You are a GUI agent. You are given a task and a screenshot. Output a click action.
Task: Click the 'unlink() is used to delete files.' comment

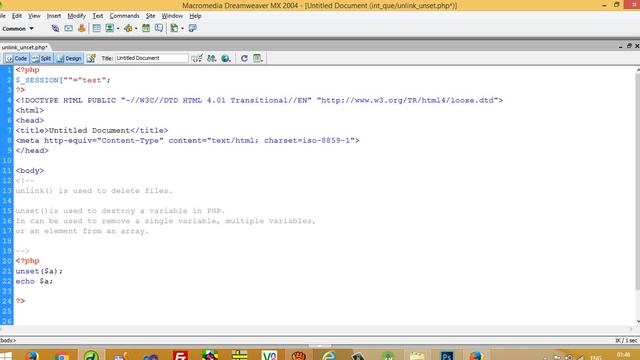click(94, 191)
